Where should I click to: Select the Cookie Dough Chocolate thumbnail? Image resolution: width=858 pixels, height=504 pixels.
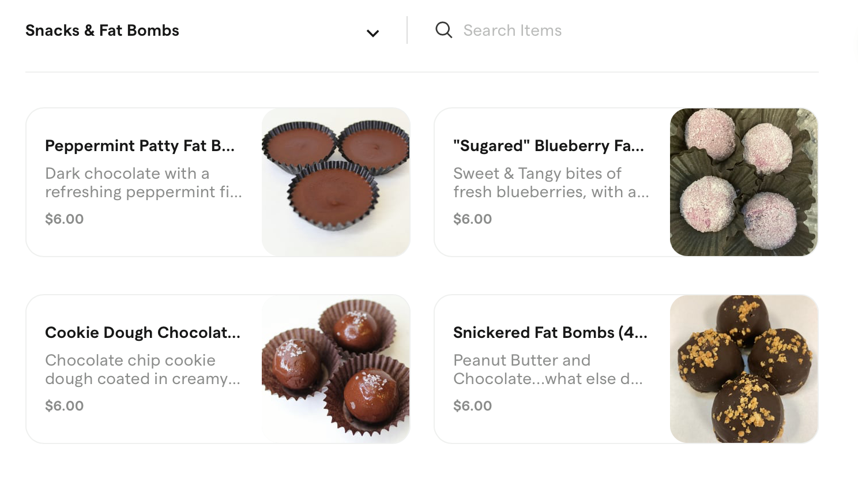[336, 369]
